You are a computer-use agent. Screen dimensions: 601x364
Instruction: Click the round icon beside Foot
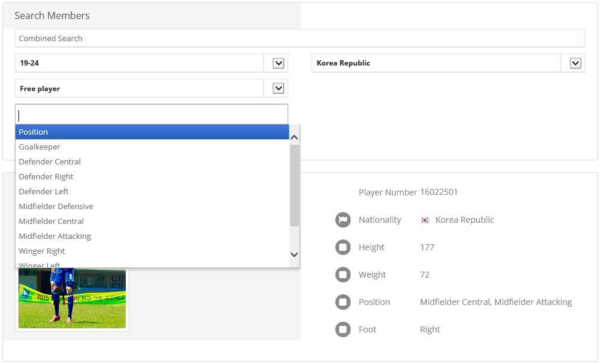tap(343, 329)
